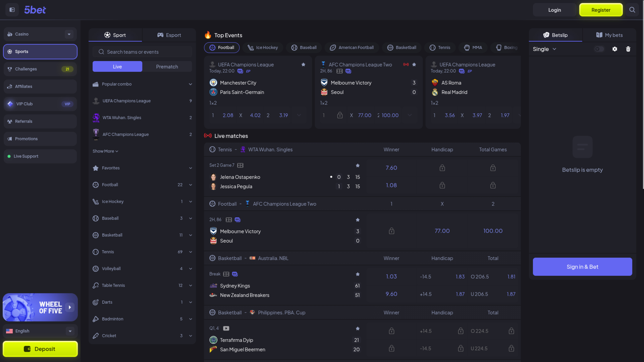Switch to the Esport tab

(169, 35)
